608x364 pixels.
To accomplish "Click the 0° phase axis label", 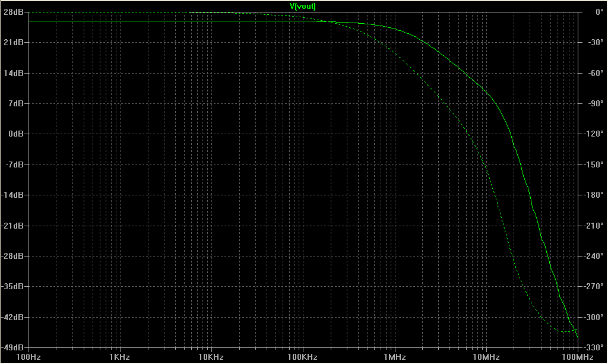I will click(x=599, y=12).
